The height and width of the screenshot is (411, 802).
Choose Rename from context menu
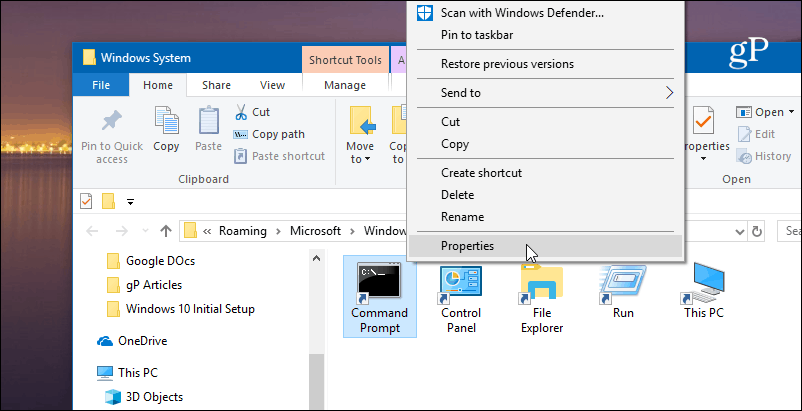tap(545, 217)
